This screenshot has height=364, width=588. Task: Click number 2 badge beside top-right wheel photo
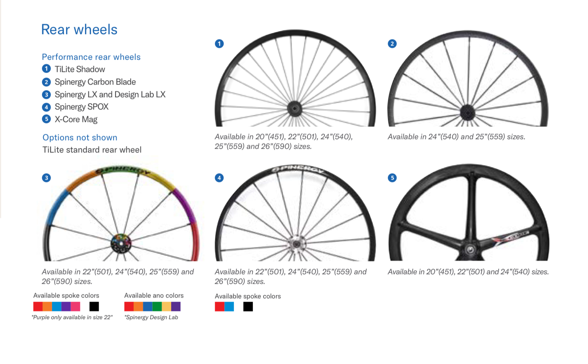(392, 44)
